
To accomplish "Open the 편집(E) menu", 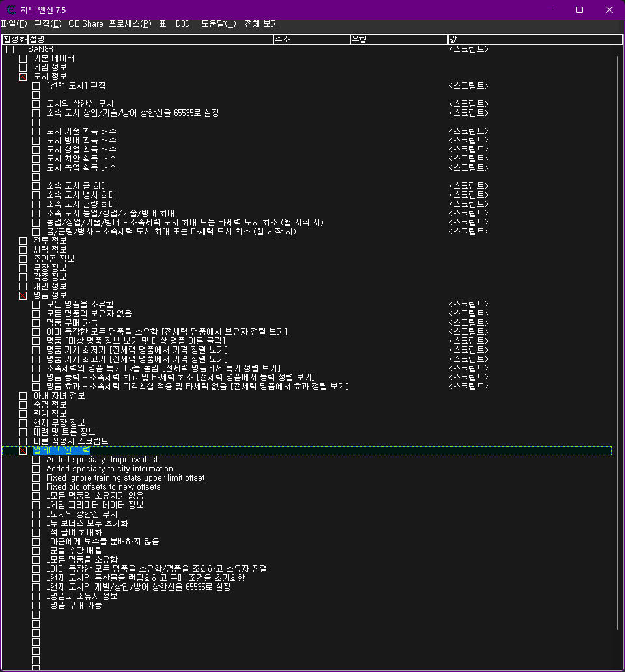I will [48, 24].
